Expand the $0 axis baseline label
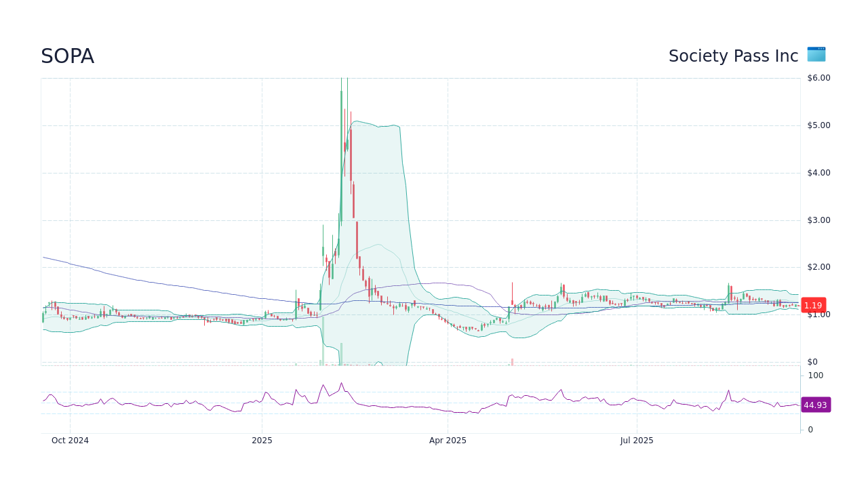 [x=812, y=361]
